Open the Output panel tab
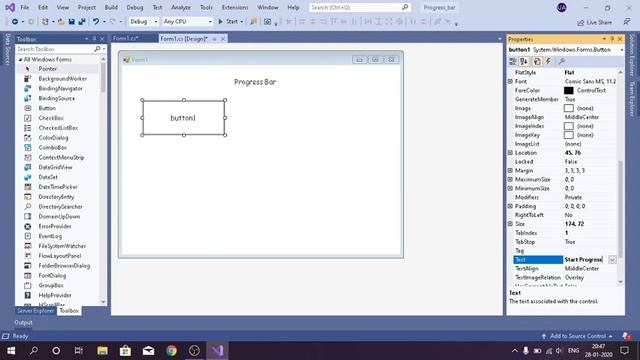This screenshot has width=640, height=360. pos(23,322)
